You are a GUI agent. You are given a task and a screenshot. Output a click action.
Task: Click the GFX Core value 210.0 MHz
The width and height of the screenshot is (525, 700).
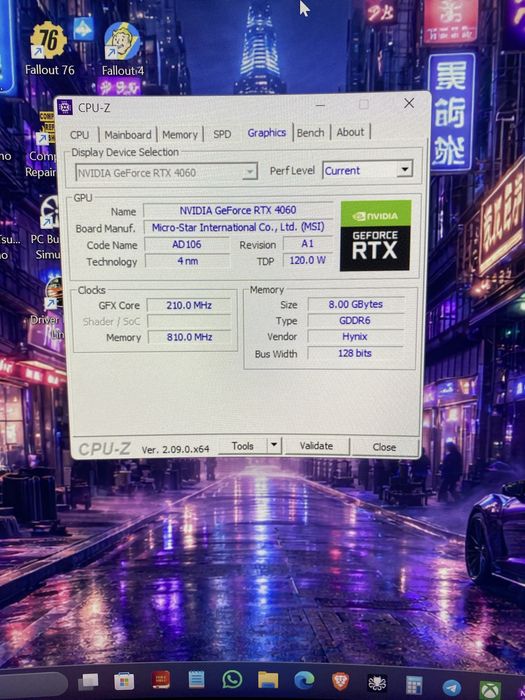189,305
